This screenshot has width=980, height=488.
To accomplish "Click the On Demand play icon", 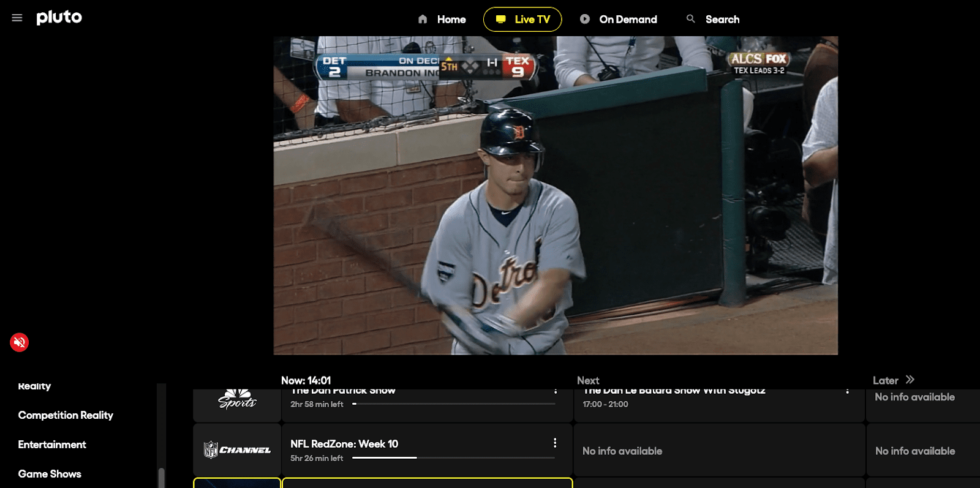I will (585, 19).
